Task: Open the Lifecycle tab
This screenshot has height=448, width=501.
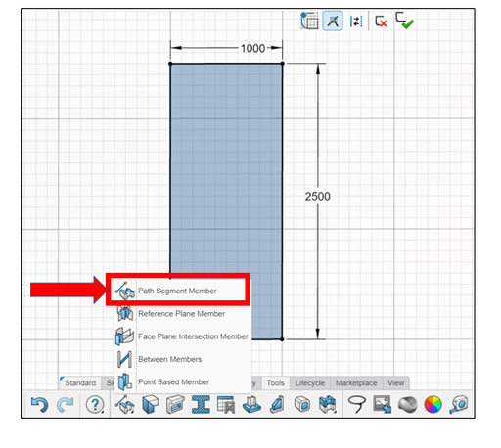Action: (310, 383)
